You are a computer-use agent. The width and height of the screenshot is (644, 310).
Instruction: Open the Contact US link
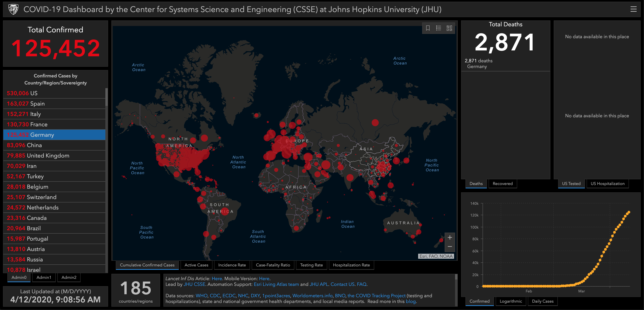(342, 284)
